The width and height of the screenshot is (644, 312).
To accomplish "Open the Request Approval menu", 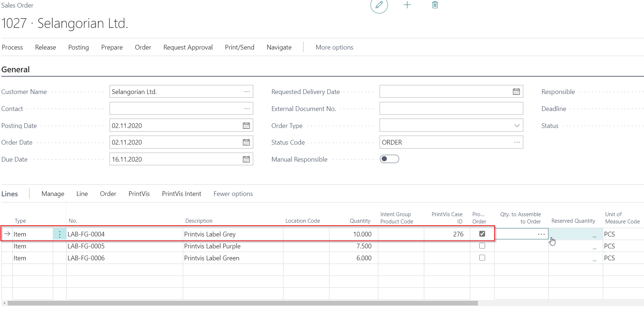I will tap(188, 47).
